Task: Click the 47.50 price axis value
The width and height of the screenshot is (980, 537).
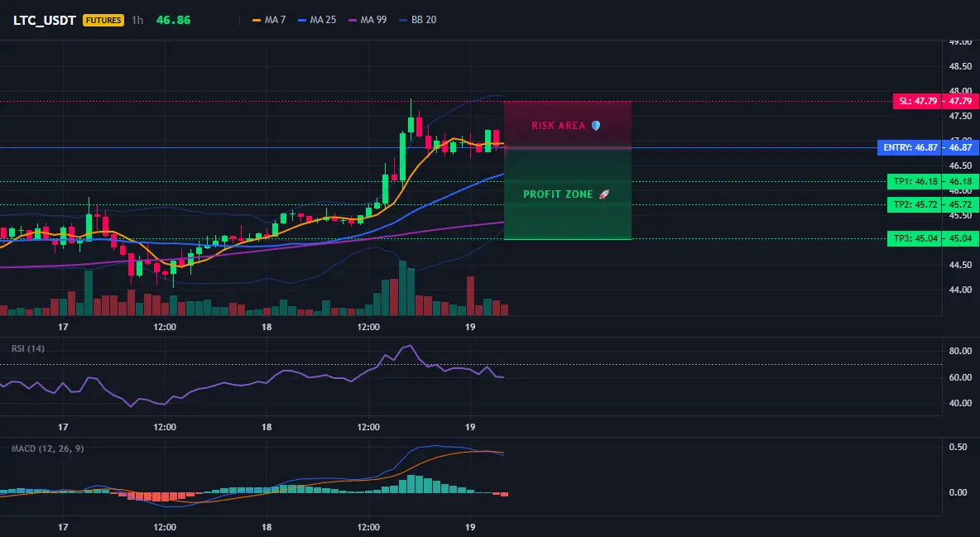Action: tap(960, 116)
